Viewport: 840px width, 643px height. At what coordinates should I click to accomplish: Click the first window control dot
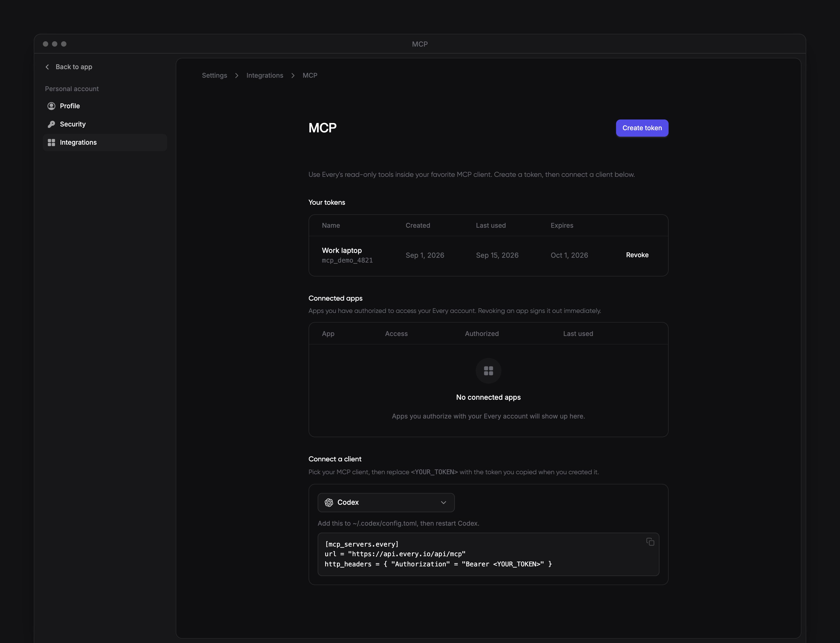click(x=46, y=44)
